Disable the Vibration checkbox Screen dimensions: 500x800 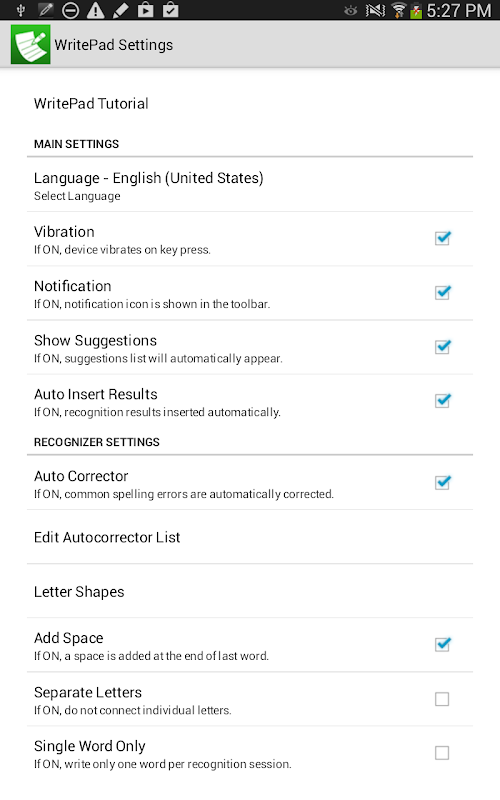pyautogui.click(x=442, y=238)
